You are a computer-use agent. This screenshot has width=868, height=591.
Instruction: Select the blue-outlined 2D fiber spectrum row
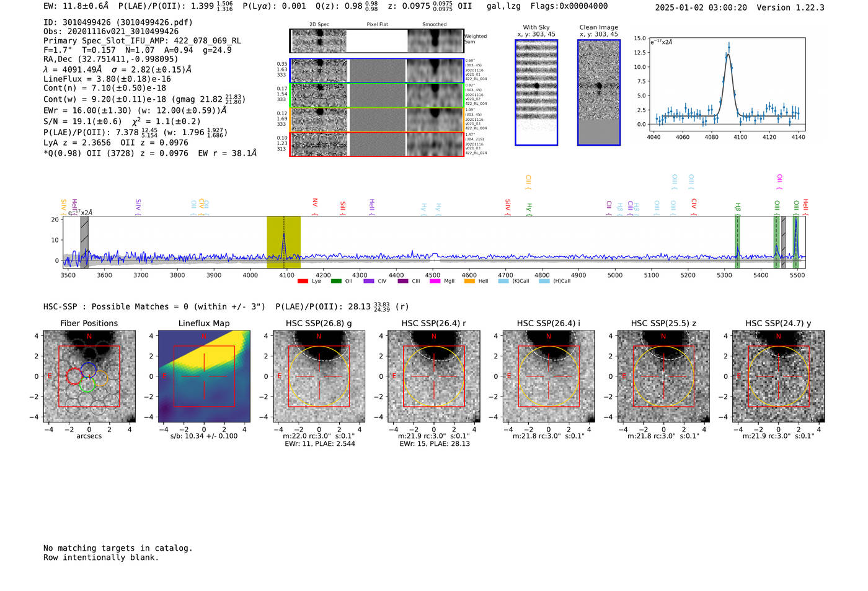[x=377, y=71]
